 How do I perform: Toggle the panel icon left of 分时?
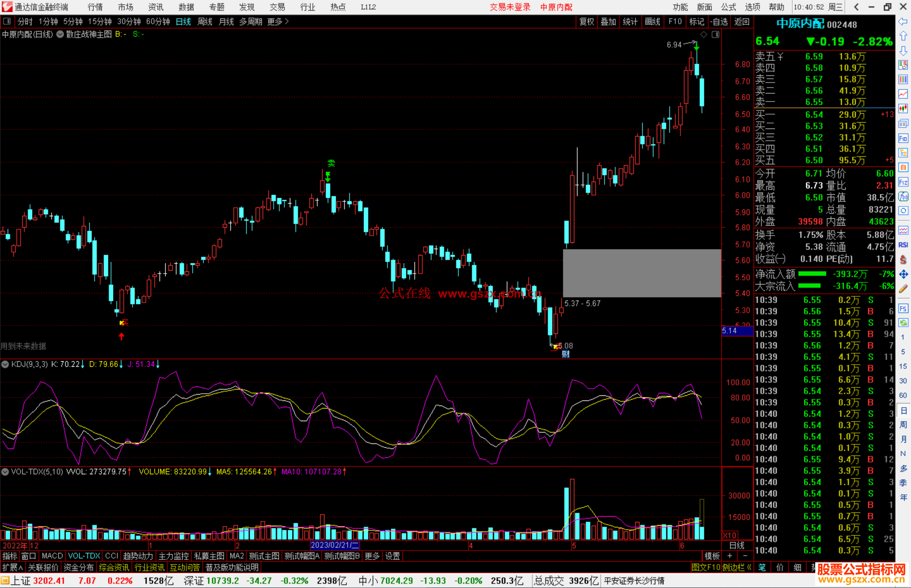[7, 21]
